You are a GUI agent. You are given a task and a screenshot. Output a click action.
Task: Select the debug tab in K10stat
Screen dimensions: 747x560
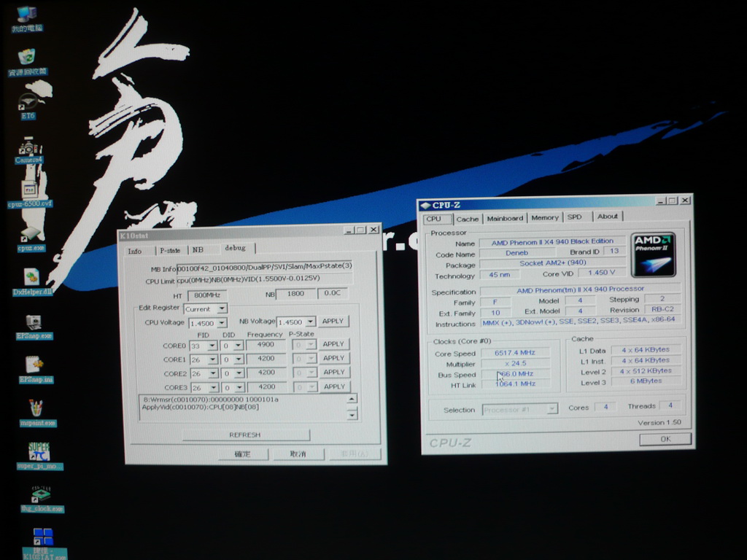236,248
